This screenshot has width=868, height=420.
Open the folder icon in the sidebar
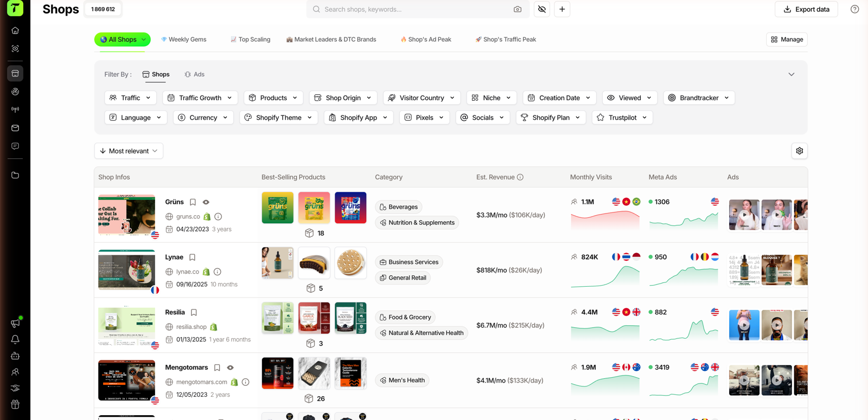(x=15, y=175)
